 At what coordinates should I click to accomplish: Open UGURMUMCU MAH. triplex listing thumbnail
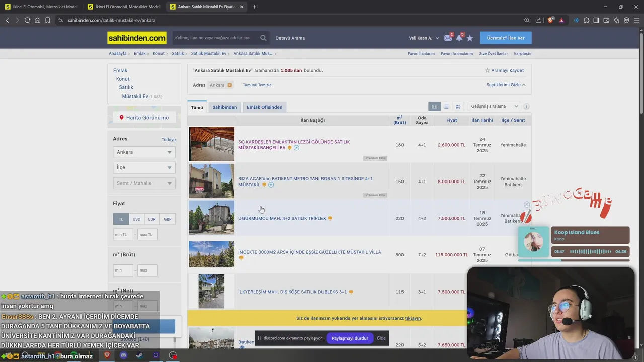tap(211, 218)
